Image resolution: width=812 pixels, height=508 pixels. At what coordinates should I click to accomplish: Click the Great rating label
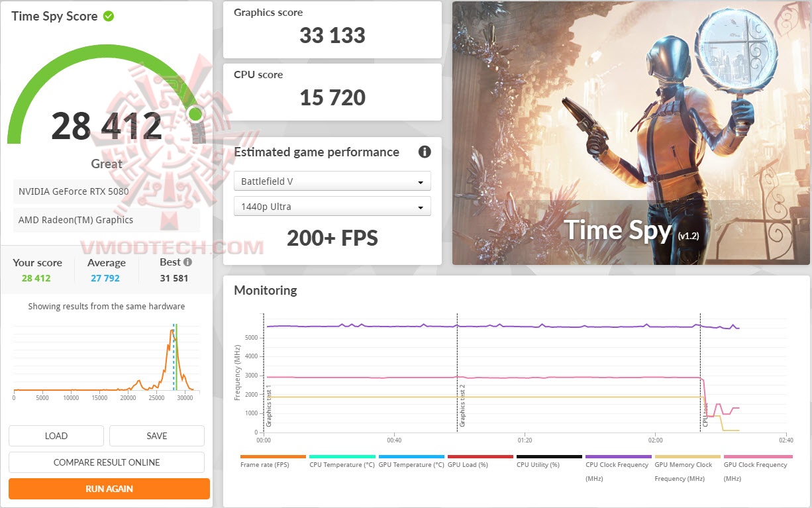(x=107, y=164)
